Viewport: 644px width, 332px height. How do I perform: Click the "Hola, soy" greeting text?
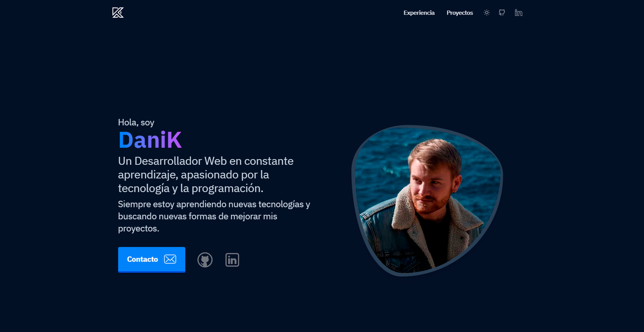tap(136, 123)
